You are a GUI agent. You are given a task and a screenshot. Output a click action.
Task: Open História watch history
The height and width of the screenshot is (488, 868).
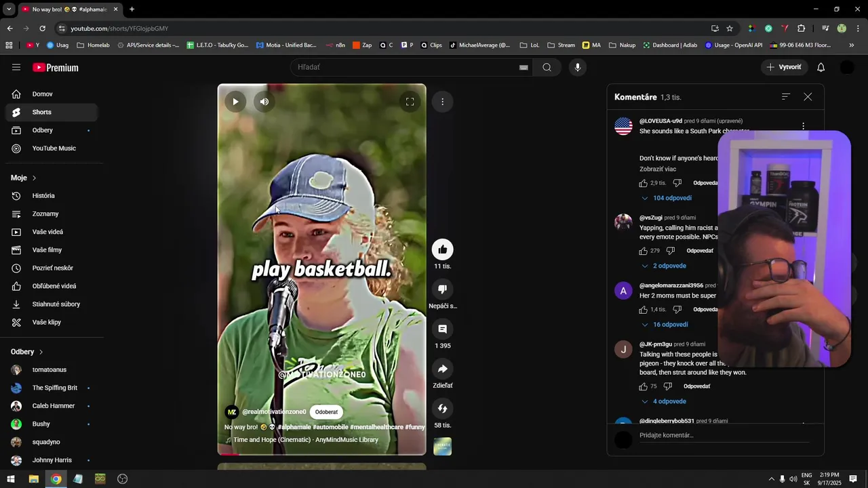52,196
